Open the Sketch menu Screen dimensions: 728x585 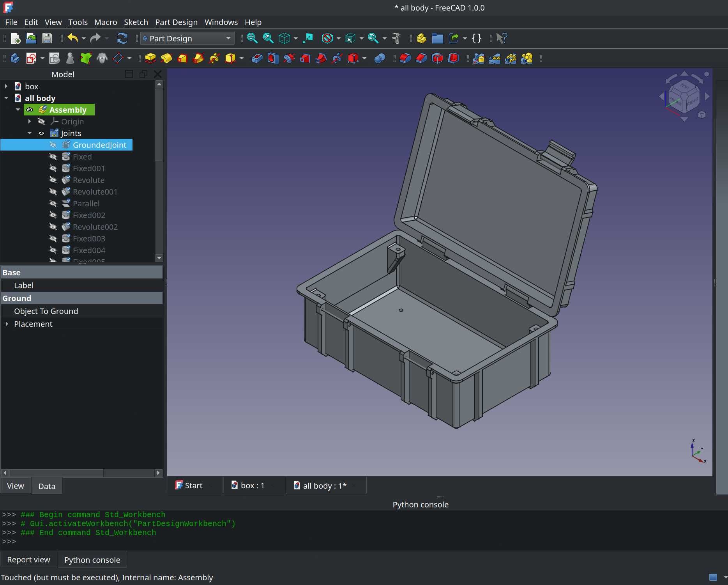point(136,22)
